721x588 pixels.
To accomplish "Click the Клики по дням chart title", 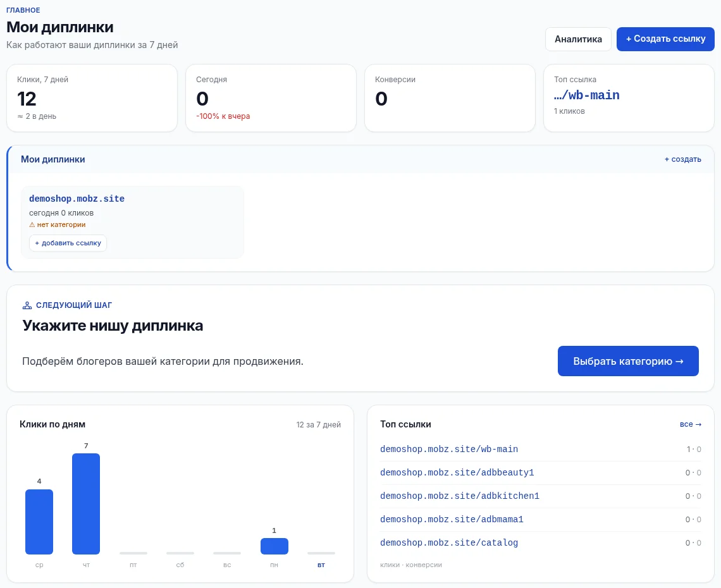I will coord(52,424).
